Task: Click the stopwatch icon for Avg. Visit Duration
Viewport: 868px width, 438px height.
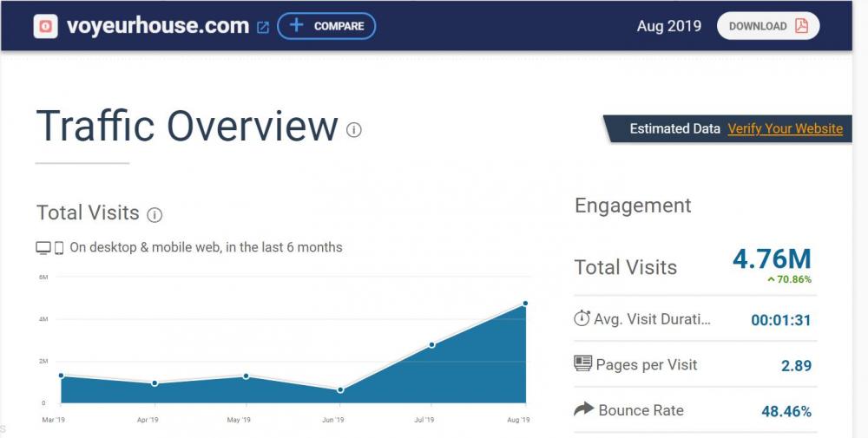Action: pos(582,318)
